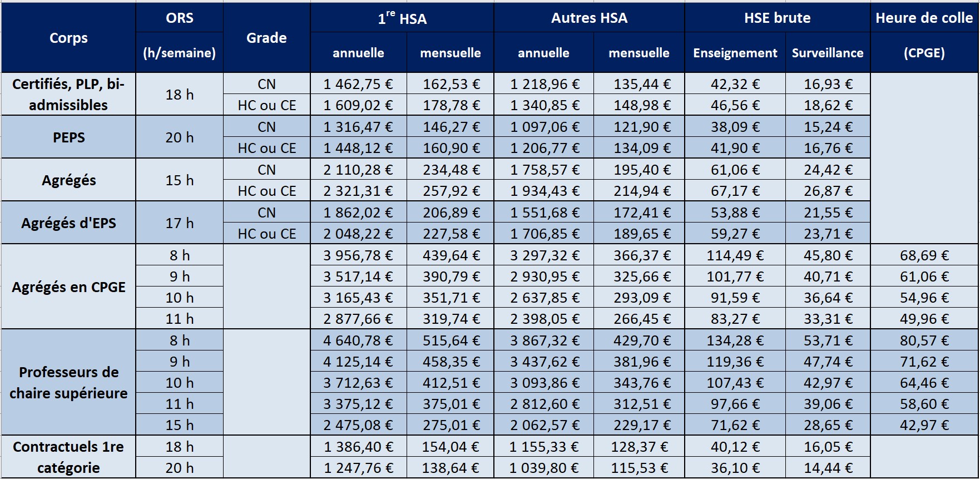980x479 pixels.
Task: Select the Heure de colle header
Action: click(x=924, y=18)
